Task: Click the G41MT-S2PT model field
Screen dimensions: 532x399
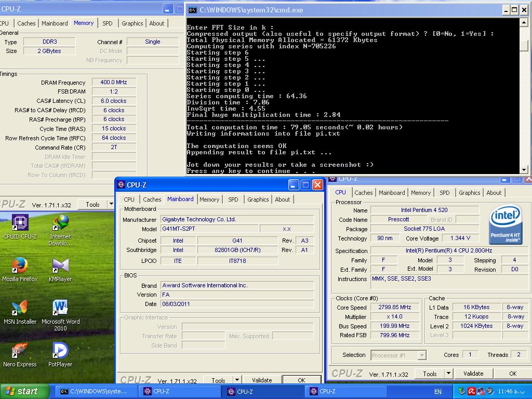Action: point(210,229)
